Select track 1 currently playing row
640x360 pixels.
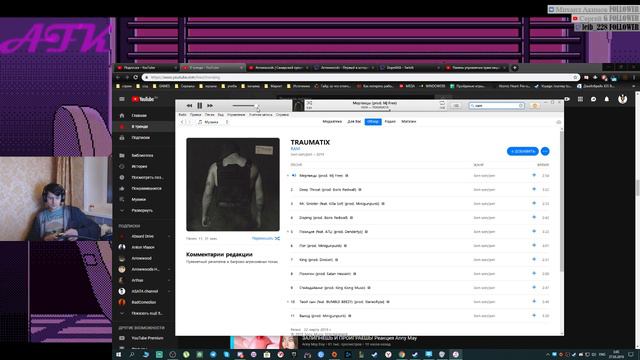pos(420,176)
